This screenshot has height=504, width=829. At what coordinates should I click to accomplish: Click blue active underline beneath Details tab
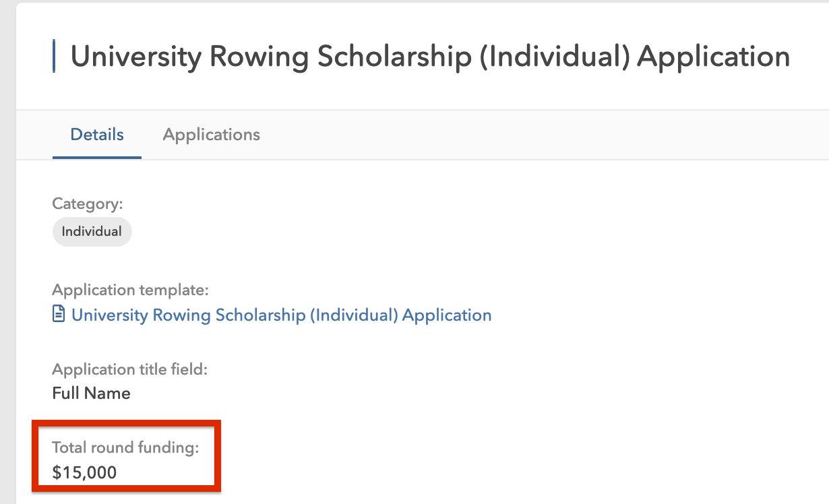tap(97, 158)
